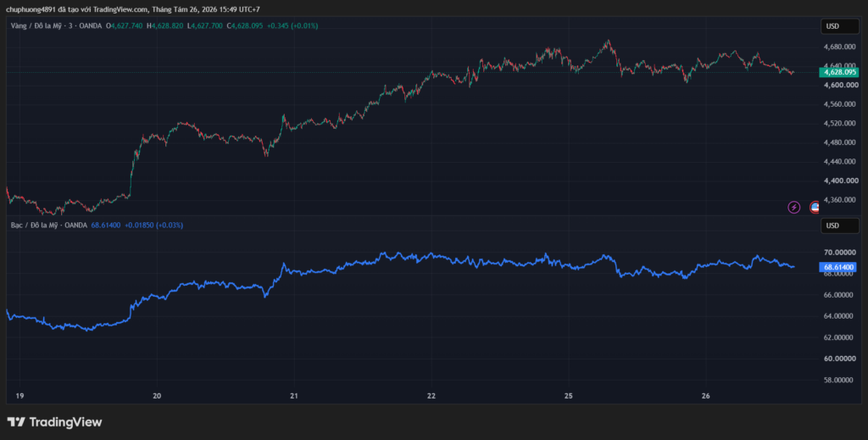Click the low value L4,627.700
This screenshot has height=440, width=868.
[205, 26]
